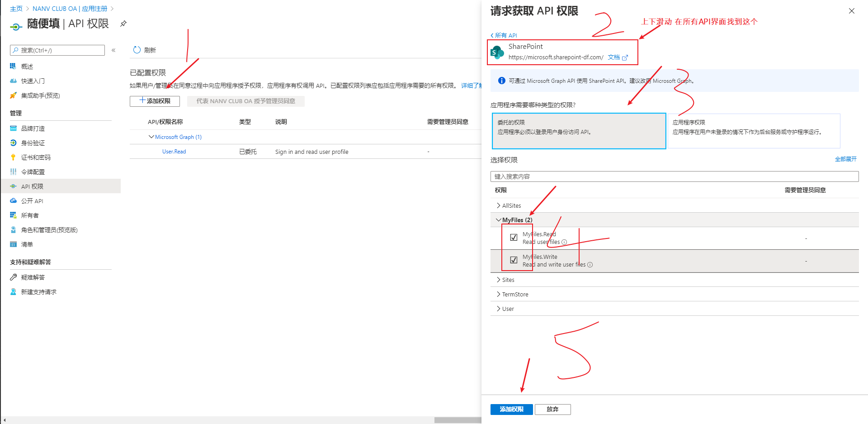
Task: Click the sidebar search box 搜索(Ctrl+/)
Action: [x=57, y=50]
